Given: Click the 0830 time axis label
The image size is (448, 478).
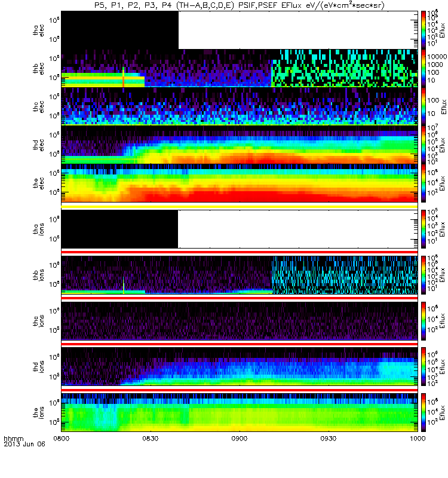Looking at the screenshot, I should click(151, 439).
